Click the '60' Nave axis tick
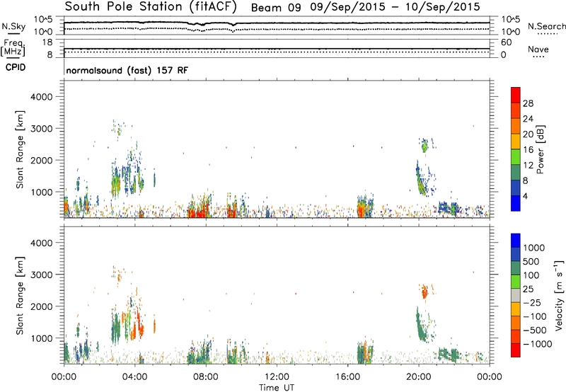 507,42
